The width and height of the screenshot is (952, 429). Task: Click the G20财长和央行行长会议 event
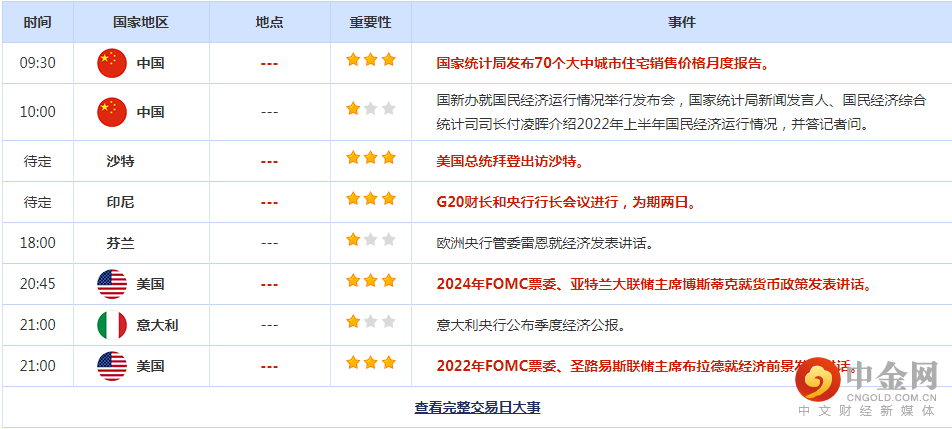tap(566, 203)
